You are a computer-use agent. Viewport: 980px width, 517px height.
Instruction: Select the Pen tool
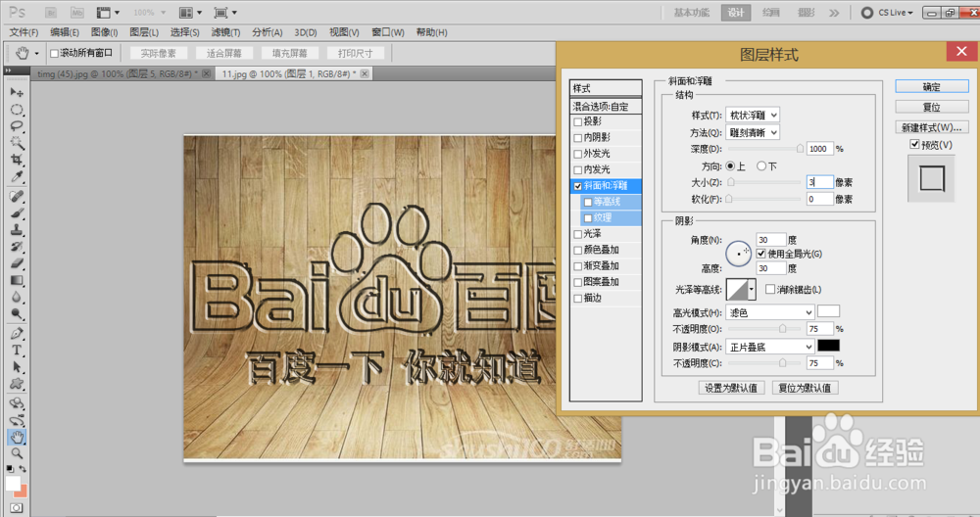[17, 334]
